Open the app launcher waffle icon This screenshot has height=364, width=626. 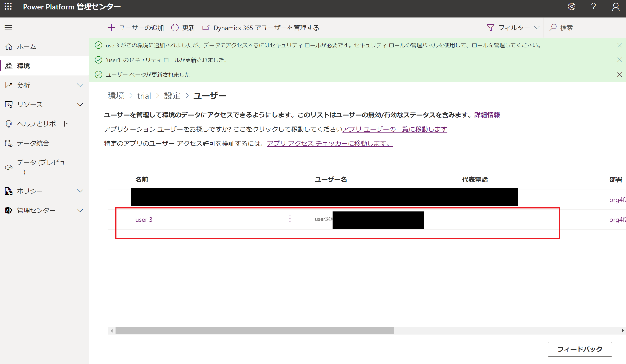pyautogui.click(x=8, y=6)
